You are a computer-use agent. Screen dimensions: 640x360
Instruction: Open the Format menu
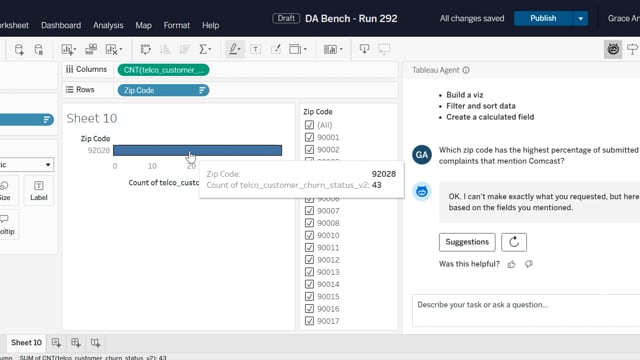pos(177,25)
